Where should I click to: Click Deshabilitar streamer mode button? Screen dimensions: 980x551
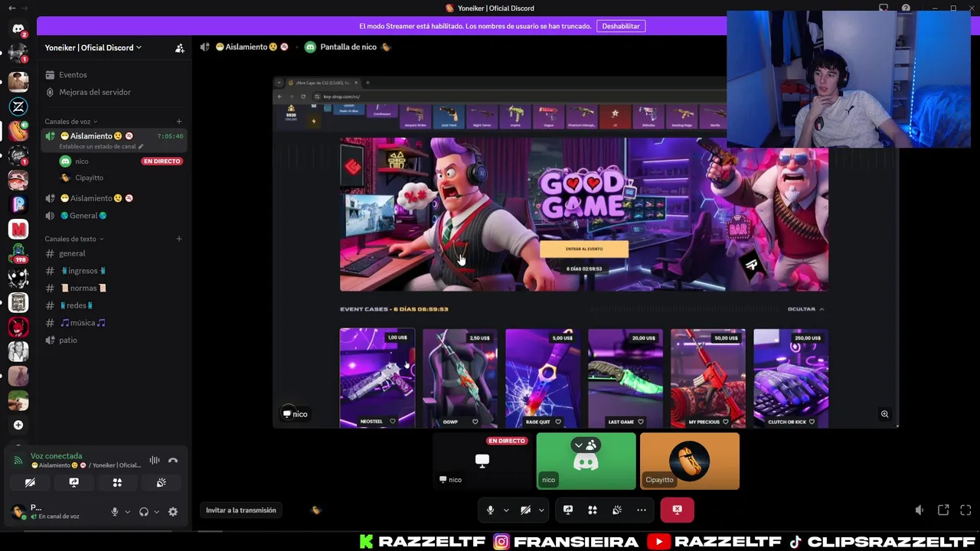(621, 26)
